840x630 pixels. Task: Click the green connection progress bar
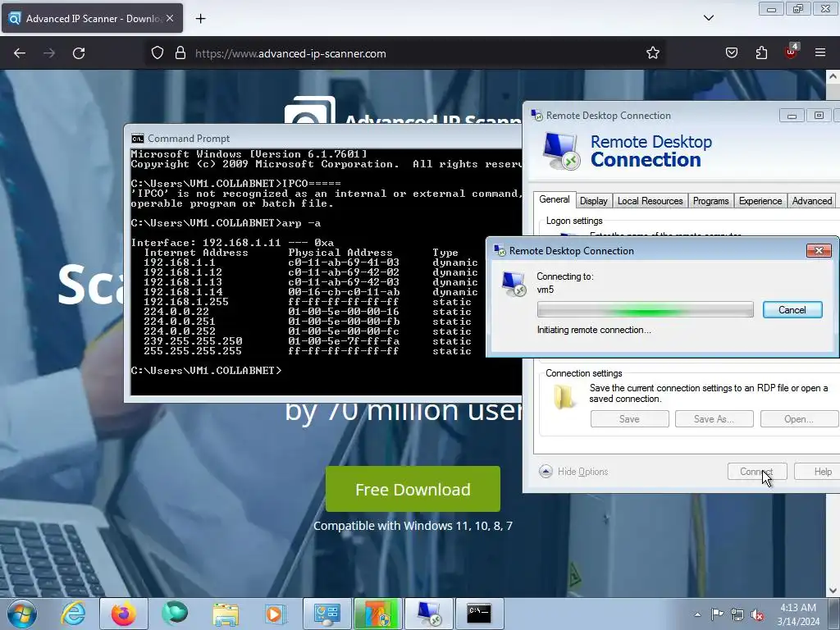[646, 309]
